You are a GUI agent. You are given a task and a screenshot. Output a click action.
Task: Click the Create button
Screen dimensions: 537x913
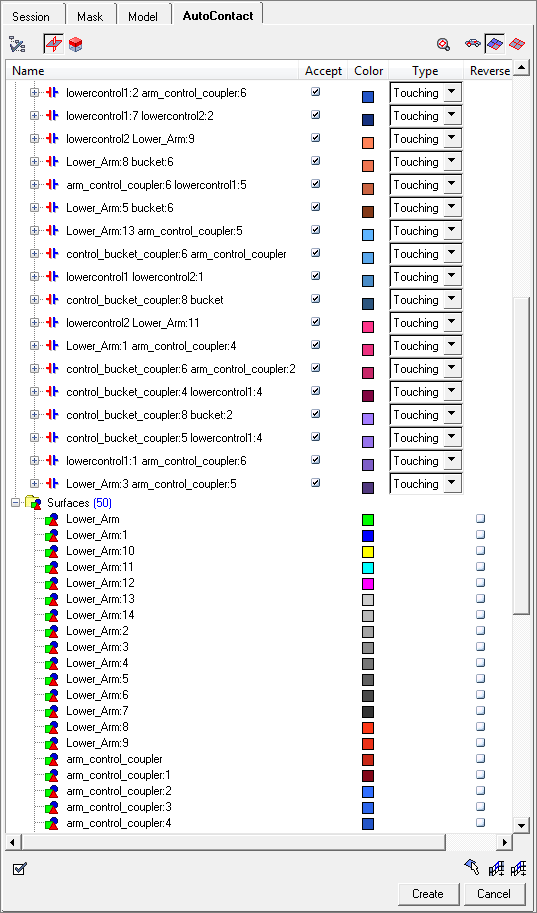(428, 894)
